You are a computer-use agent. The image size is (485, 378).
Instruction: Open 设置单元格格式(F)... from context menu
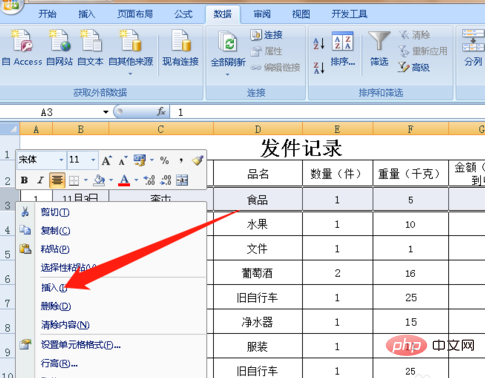coord(80,344)
